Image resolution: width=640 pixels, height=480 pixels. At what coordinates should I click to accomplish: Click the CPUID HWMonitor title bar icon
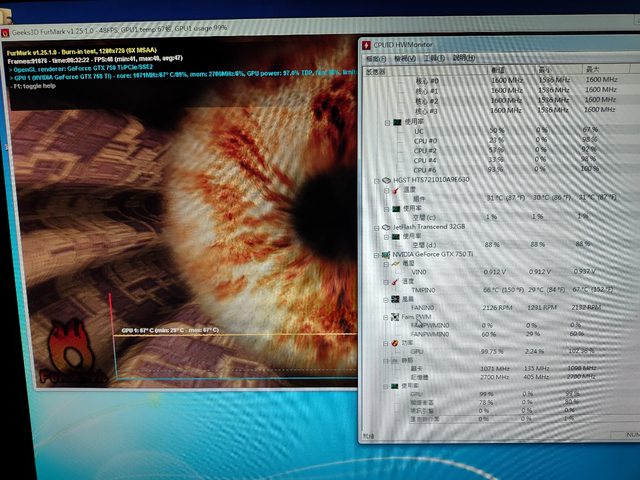(367, 46)
